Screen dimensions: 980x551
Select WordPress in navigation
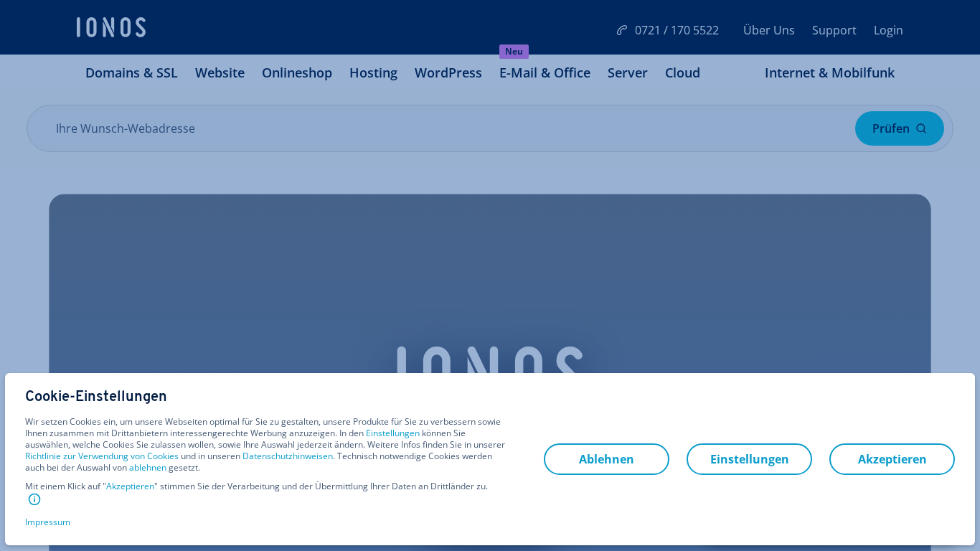[x=448, y=72]
